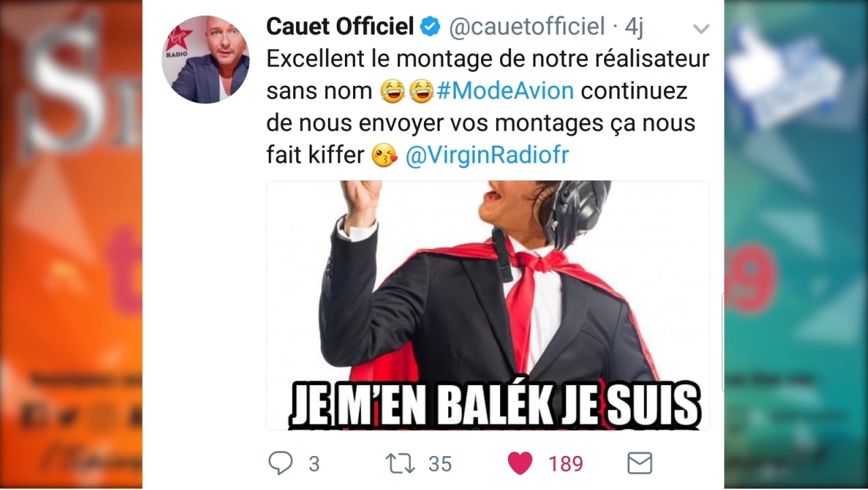868x490 pixels.
Task: Click the Cauet Officiel display name
Action: [x=340, y=27]
